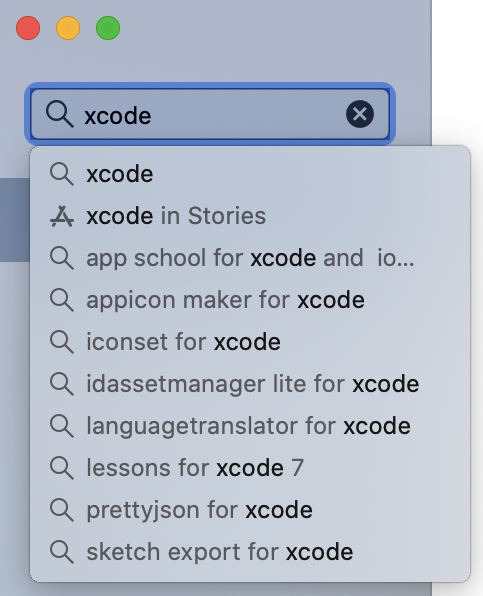This screenshot has height=596, width=483.
Task: Select "prettyjson for xcode" suggestion
Action: click(x=250, y=510)
